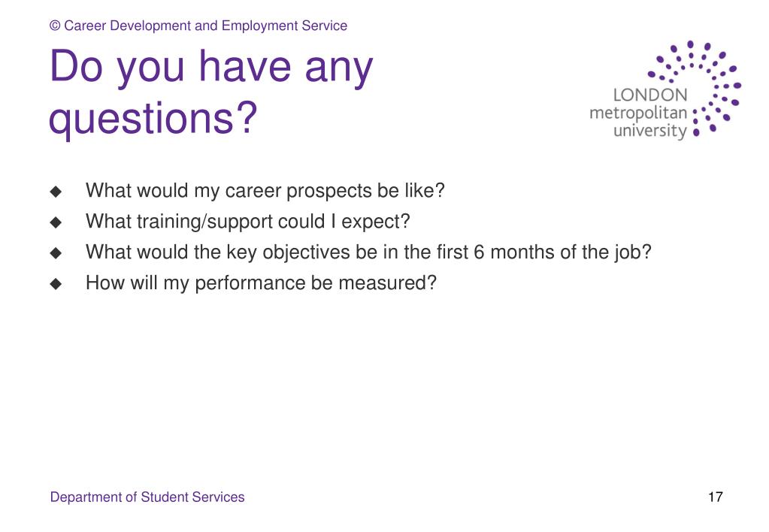Click 'How will my performance be measured?'

pyautogui.click(x=261, y=283)
